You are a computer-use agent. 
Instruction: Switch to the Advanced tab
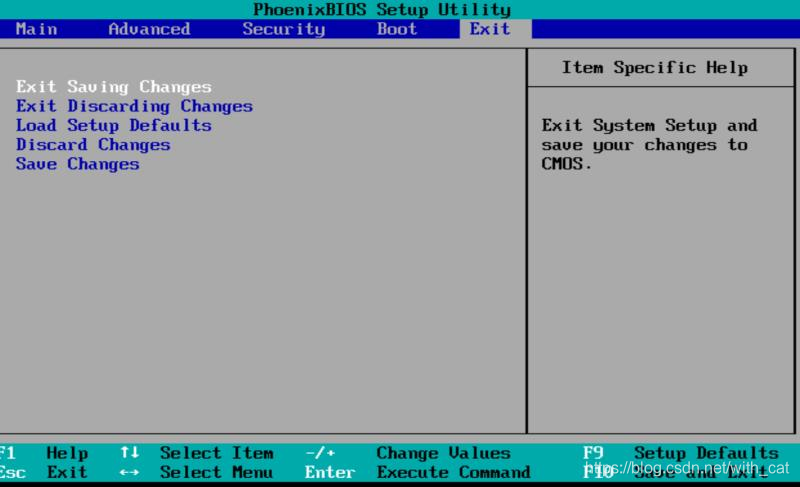pos(149,29)
